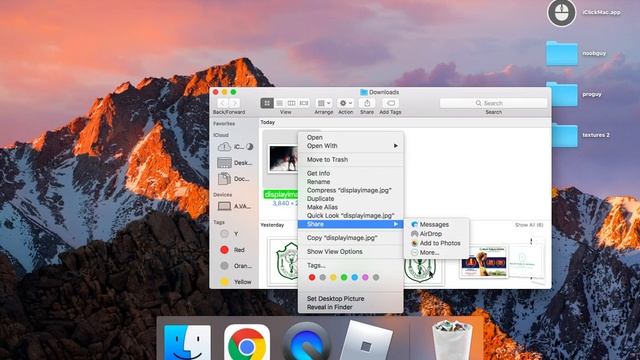Copy "displayimage.jpg" menu entry

click(351, 238)
